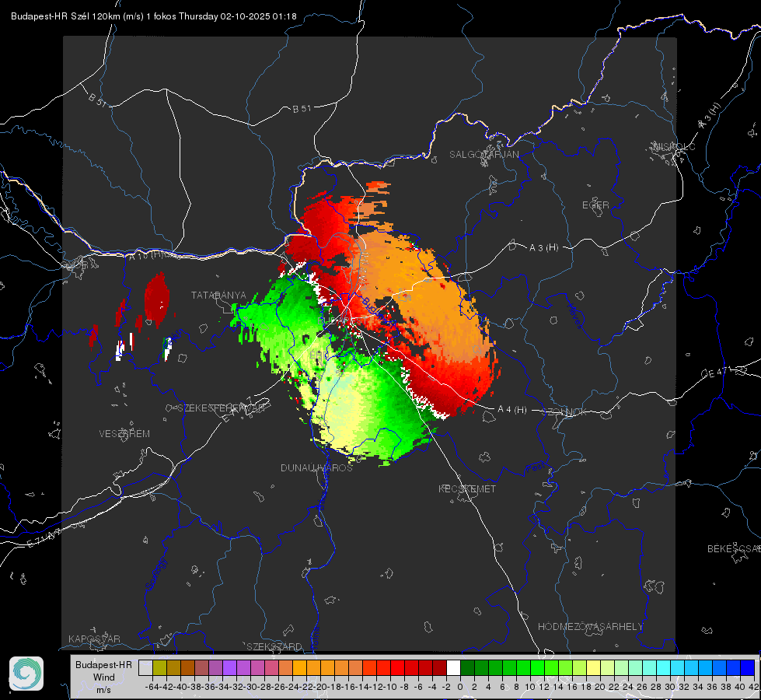
Task: Pick the dark green swatch between 0 and 2
Action: pyautogui.click(x=467, y=667)
